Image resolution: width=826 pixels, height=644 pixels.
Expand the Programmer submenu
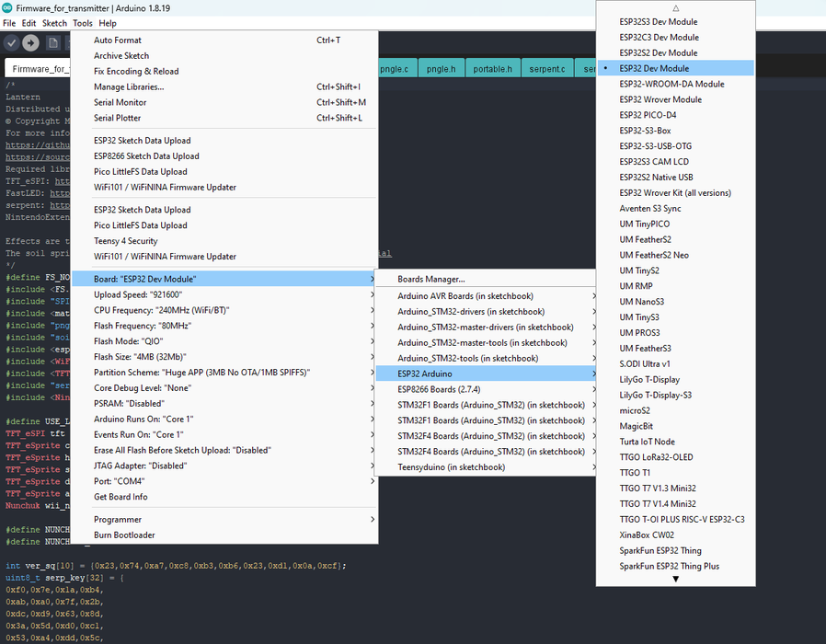coord(224,519)
